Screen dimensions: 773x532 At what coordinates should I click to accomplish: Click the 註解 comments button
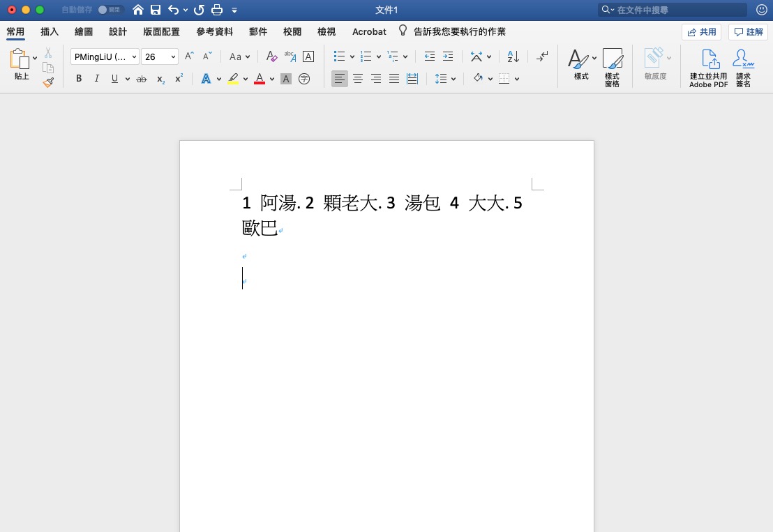click(x=748, y=31)
